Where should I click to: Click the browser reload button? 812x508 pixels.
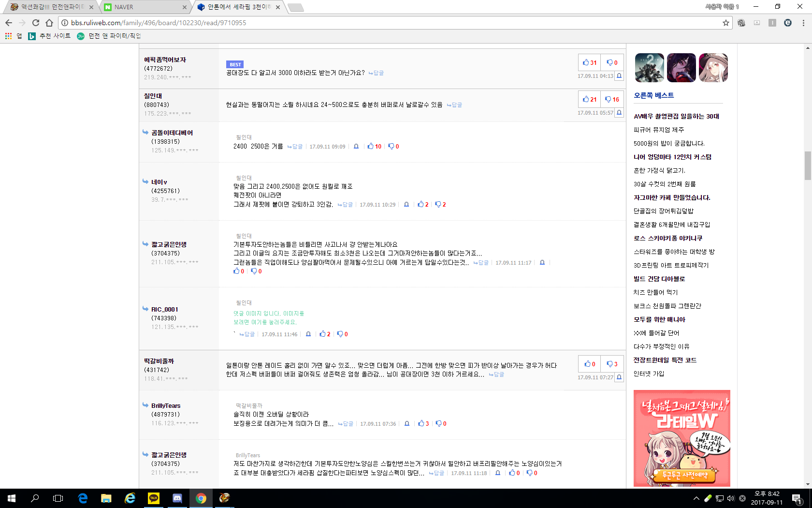point(36,23)
